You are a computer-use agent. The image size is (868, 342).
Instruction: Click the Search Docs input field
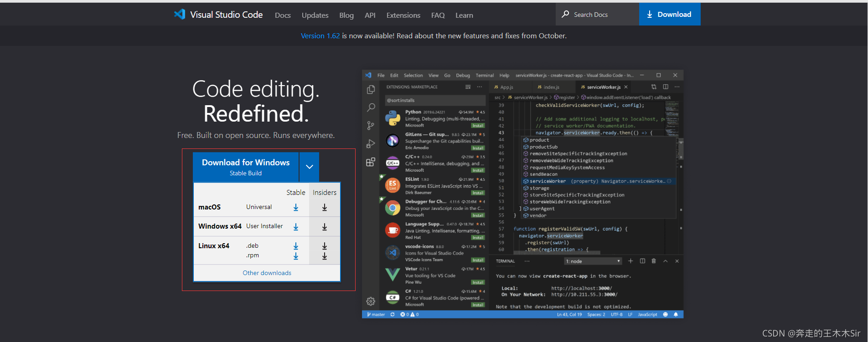[x=597, y=14]
